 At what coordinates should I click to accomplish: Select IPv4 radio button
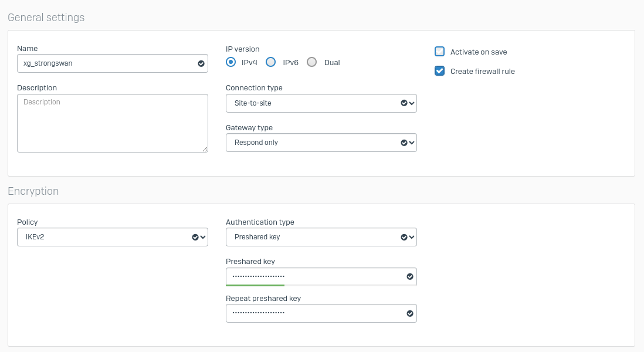(231, 62)
